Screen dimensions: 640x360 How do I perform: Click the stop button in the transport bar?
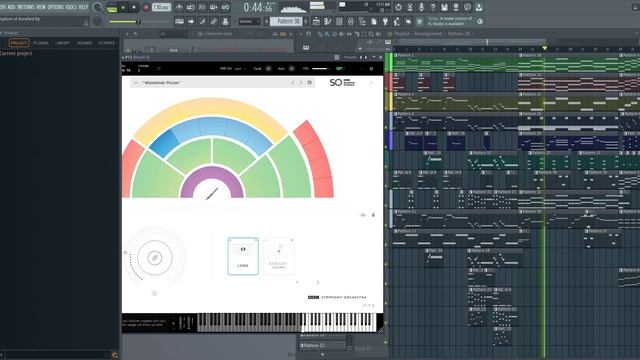coord(134,7)
